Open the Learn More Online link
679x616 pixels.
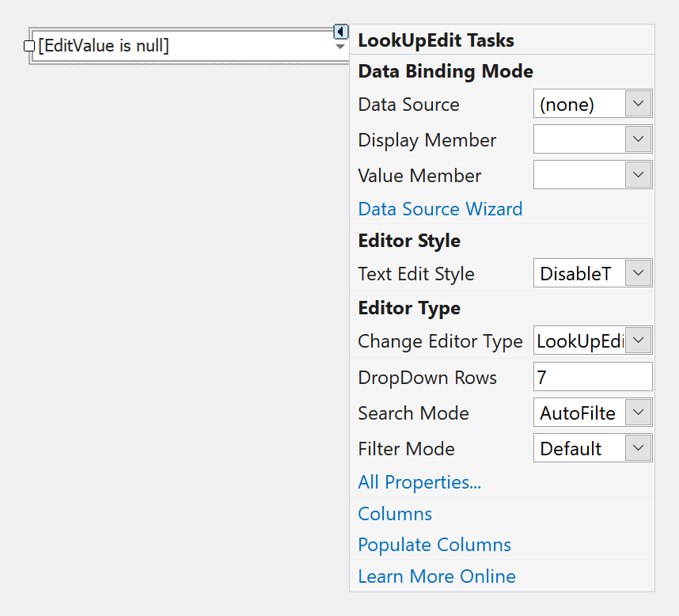[x=437, y=576]
